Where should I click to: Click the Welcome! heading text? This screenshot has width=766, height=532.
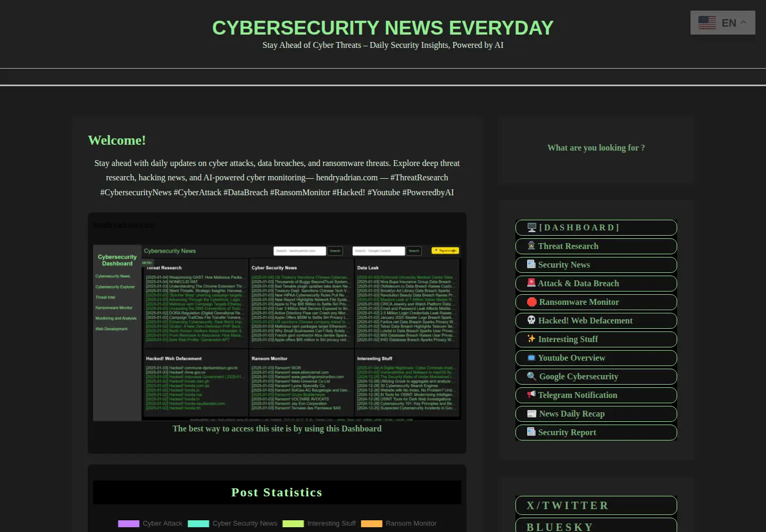pos(117,140)
